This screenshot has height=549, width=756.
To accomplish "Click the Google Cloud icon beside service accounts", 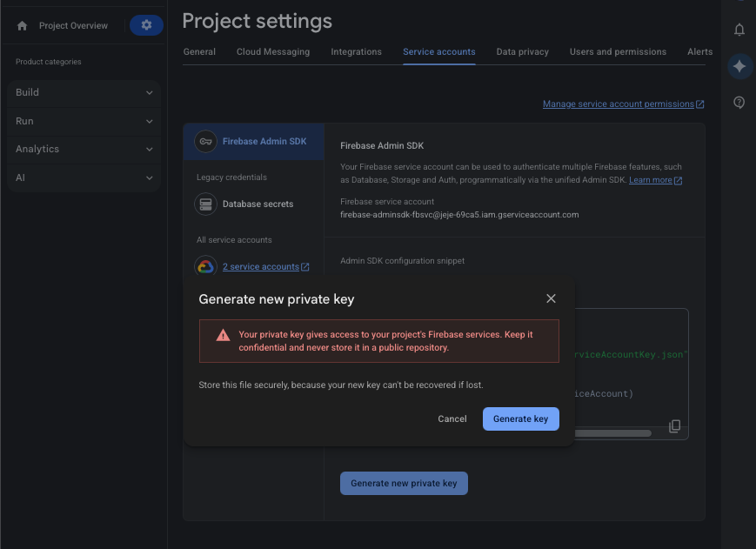I will click(x=205, y=265).
